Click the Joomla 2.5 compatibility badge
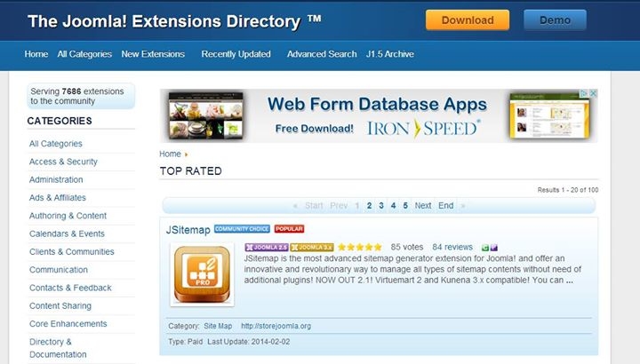The height and width of the screenshot is (364, 640). tap(265, 247)
